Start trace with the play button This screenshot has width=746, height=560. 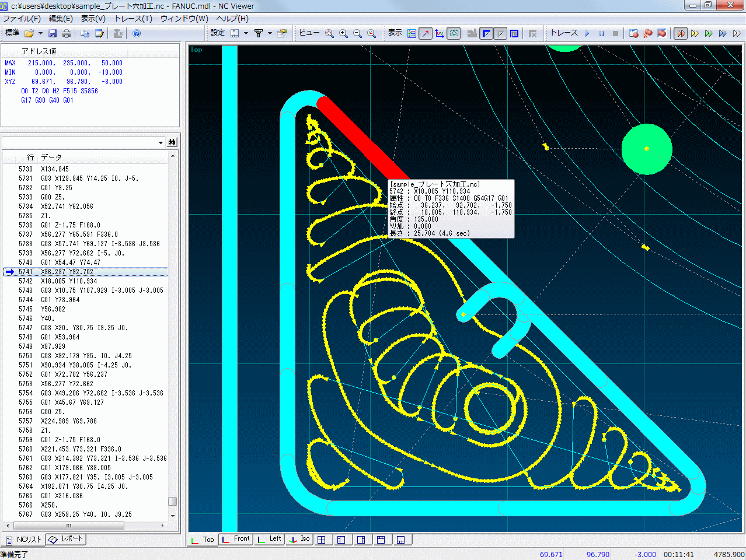click(x=587, y=34)
